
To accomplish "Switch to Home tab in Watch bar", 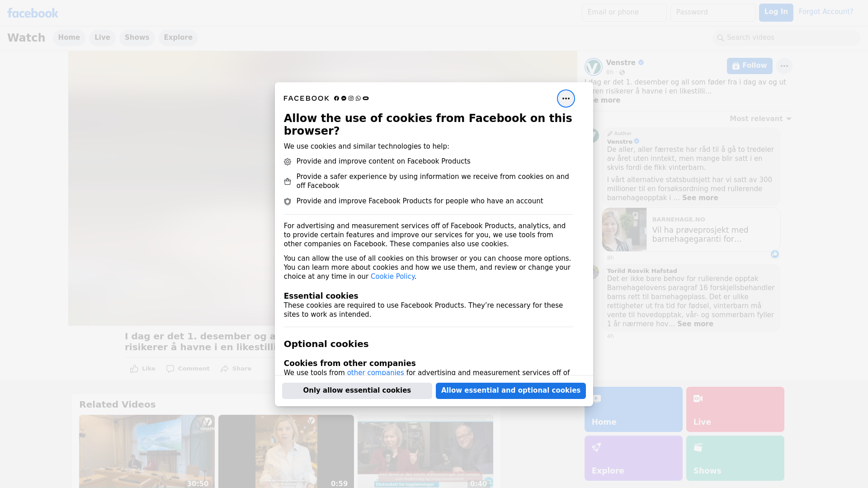I will click(69, 38).
